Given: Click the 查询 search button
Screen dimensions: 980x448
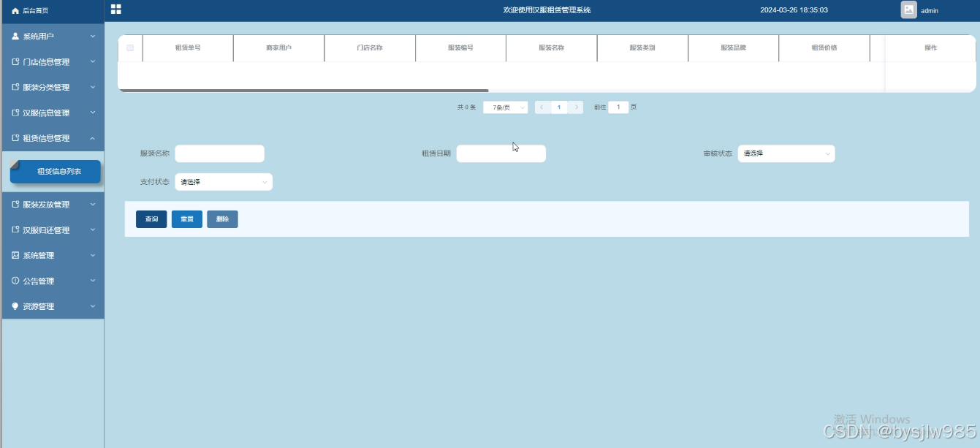Looking at the screenshot, I should pos(151,219).
